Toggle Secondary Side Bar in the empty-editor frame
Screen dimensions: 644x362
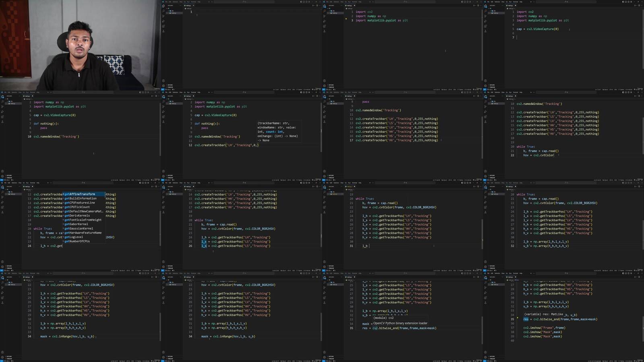pyautogui.click(x=306, y=2)
